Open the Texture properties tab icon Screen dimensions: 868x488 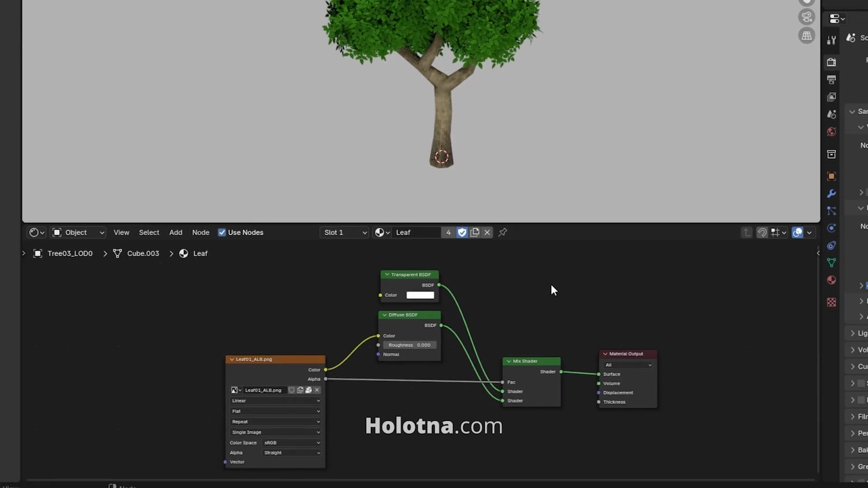(831, 302)
